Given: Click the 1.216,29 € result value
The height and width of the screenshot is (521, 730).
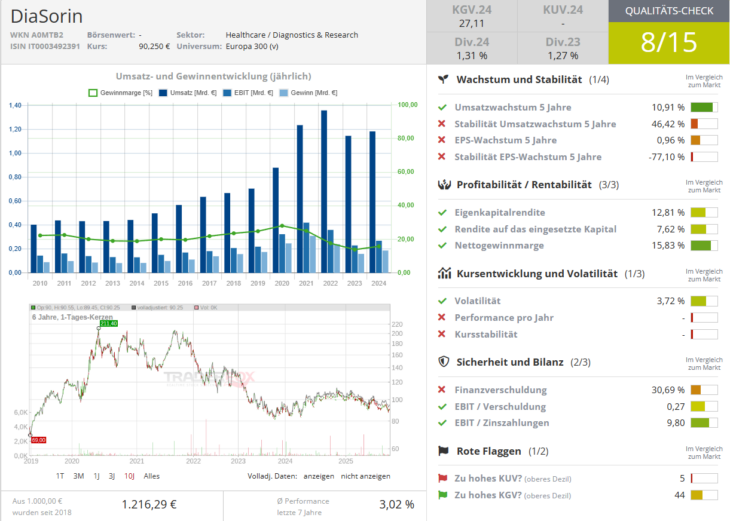Looking at the screenshot, I should (x=149, y=505).
